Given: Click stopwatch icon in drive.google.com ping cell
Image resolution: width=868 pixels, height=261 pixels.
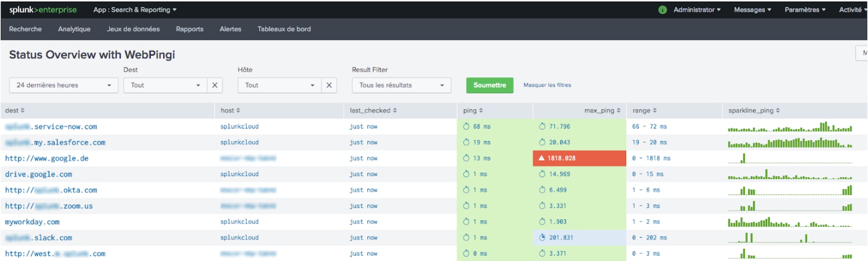Looking at the screenshot, I should (466, 174).
